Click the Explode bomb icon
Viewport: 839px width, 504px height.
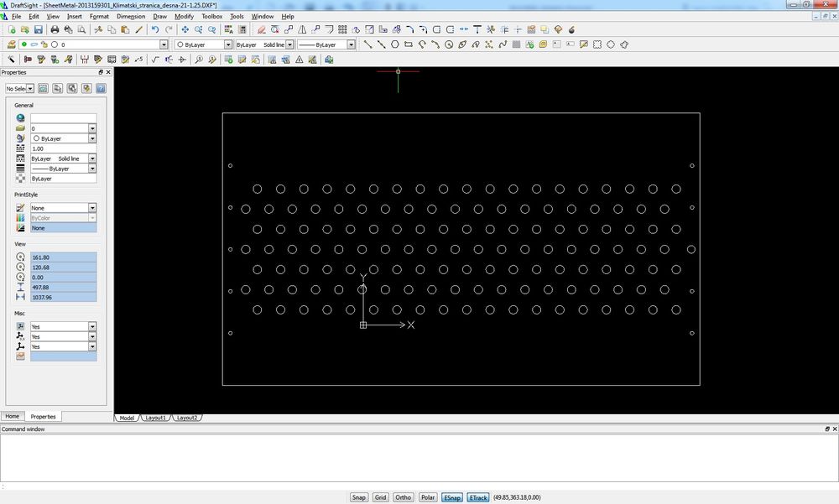571,30
